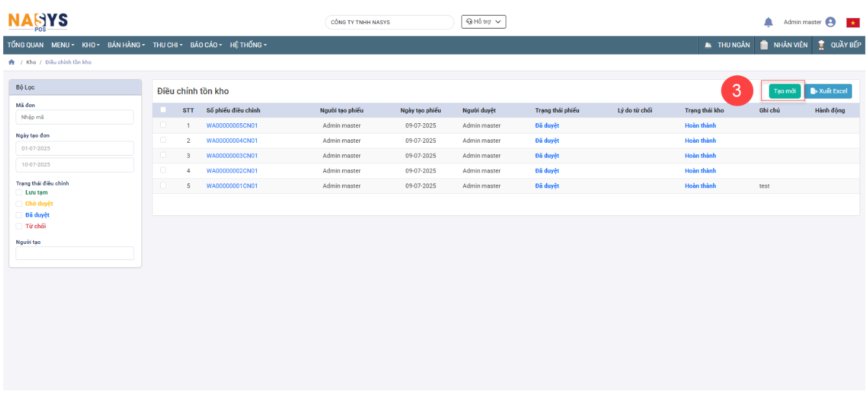Viewport: 868px width, 395px height.
Task: Check the Lưu tạm status filter
Action: 19,193
